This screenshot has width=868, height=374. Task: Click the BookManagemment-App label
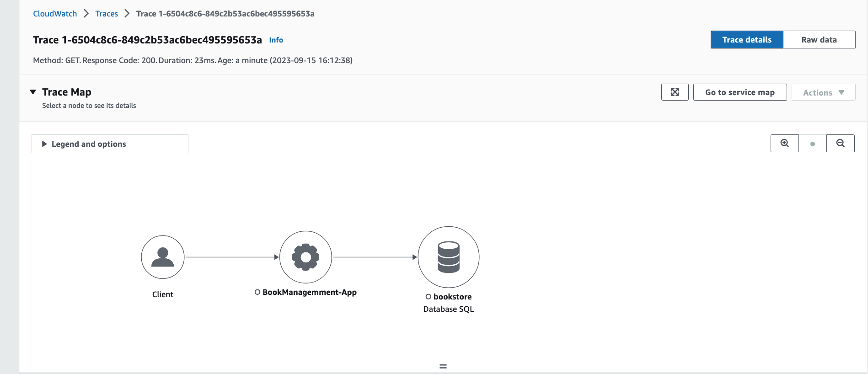click(x=310, y=292)
